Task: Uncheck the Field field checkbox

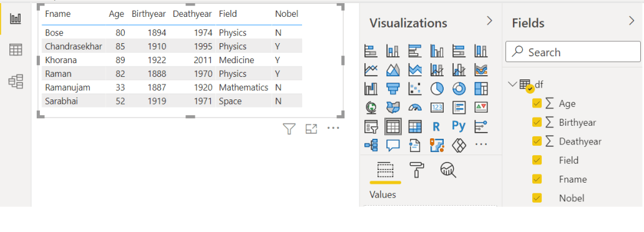Action: [x=537, y=160]
